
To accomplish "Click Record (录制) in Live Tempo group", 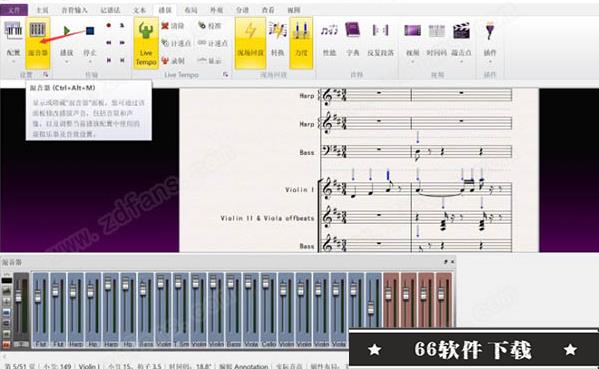I will [173, 60].
